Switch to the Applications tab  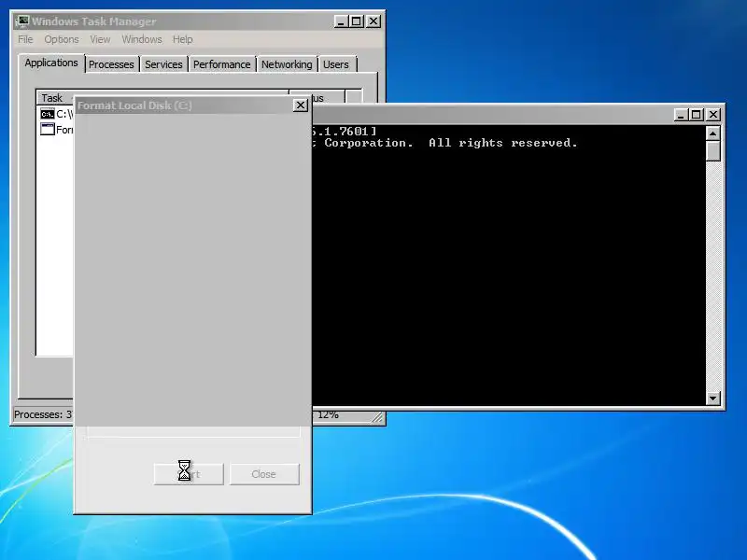pyautogui.click(x=51, y=63)
